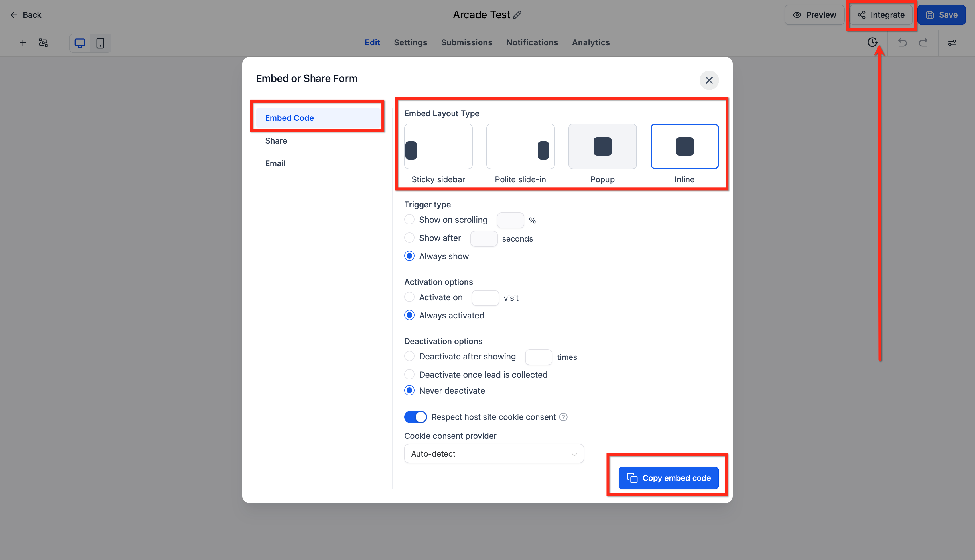The width and height of the screenshot is (975, 560).
Task: Switch to the Edit tab
Action: pos(372,42)
